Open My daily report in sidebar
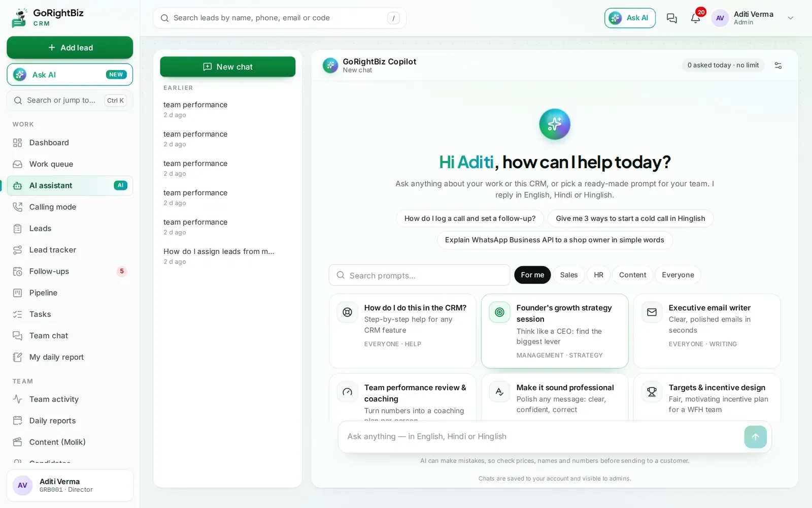812x508 pixels. [x=70, y=357]
